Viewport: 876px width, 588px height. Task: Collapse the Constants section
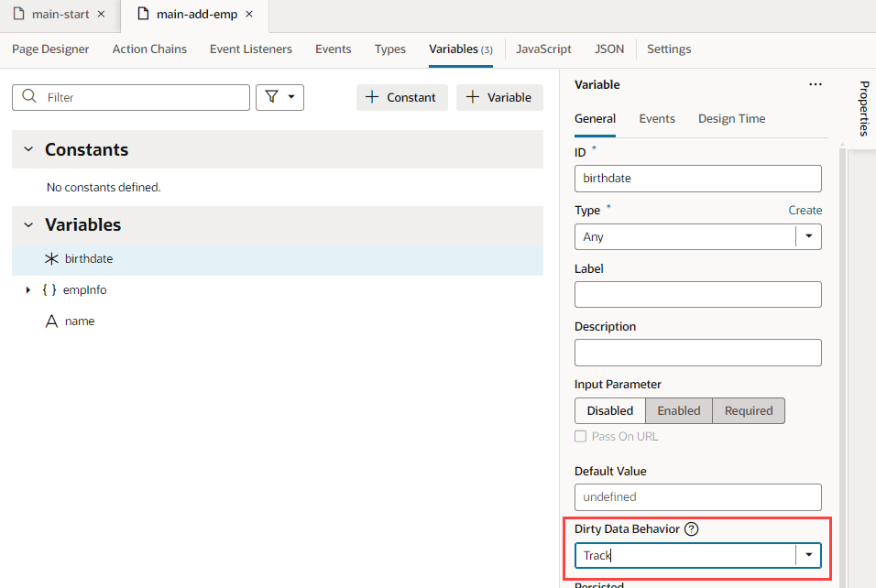(x=29, y=148)
